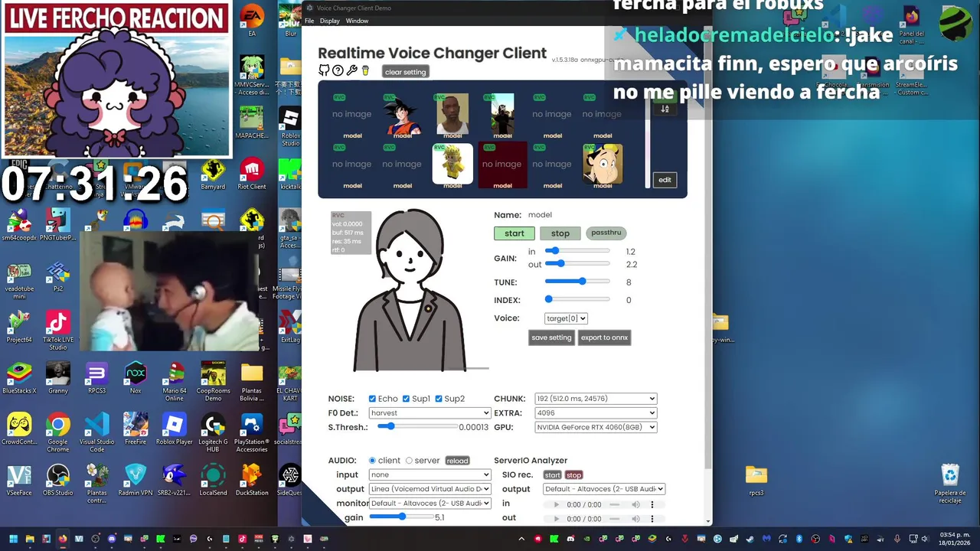Click the SIO rec. stop button
The image size is (980, 551).
(x=573, y=475)
